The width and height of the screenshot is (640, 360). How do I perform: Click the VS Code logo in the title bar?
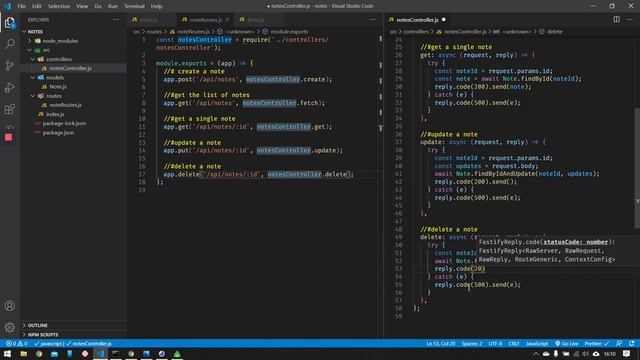pyautogui.click(x=7, y=6)
